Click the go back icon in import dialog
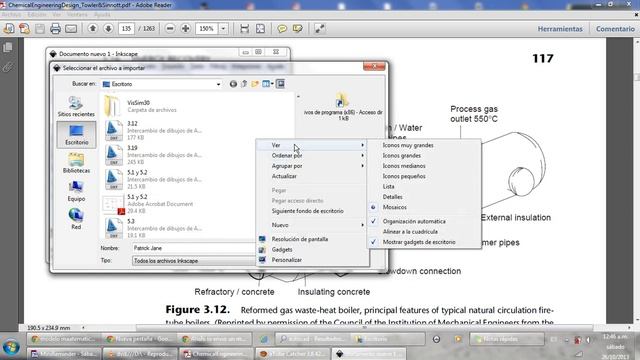The height and width of the screenshot is (360, 640). [233, 84]
